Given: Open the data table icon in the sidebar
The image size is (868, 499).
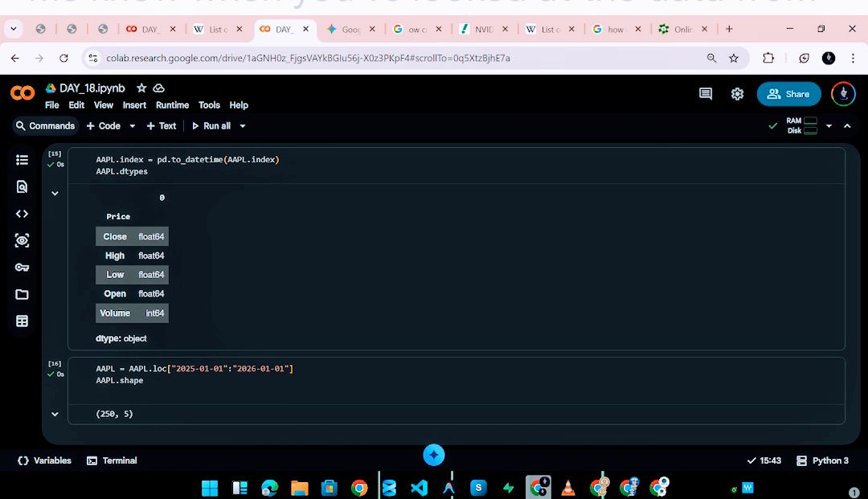Looking at the screenshot, I should pyautogui.click(x=23, y=321).
